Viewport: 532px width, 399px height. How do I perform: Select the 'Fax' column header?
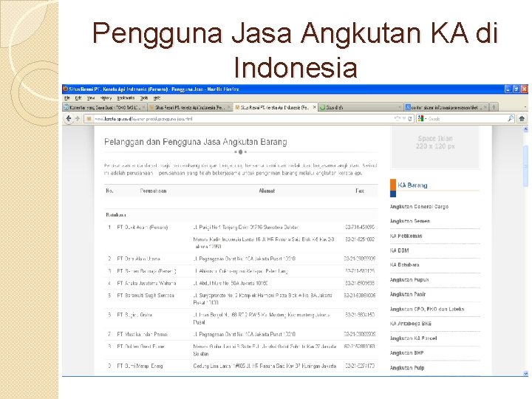(x=360, y=191)
